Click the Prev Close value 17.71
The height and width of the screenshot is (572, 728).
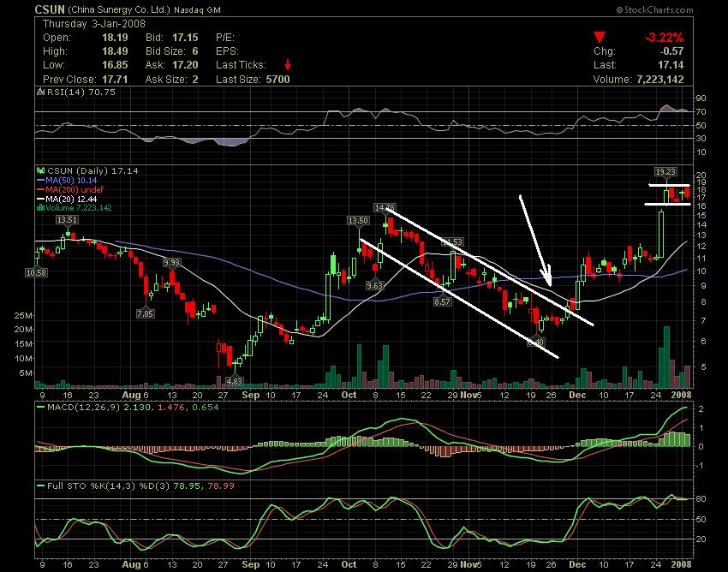[115, 80]
